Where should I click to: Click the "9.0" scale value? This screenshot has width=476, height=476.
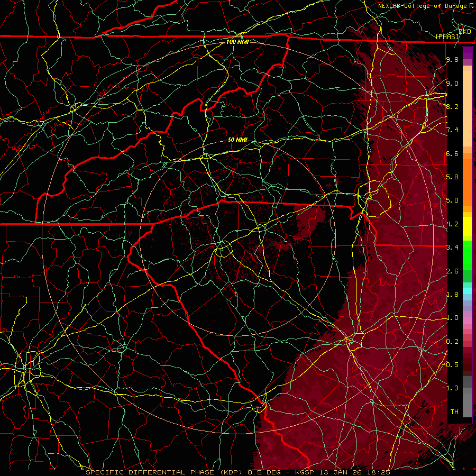coord(452,83)
